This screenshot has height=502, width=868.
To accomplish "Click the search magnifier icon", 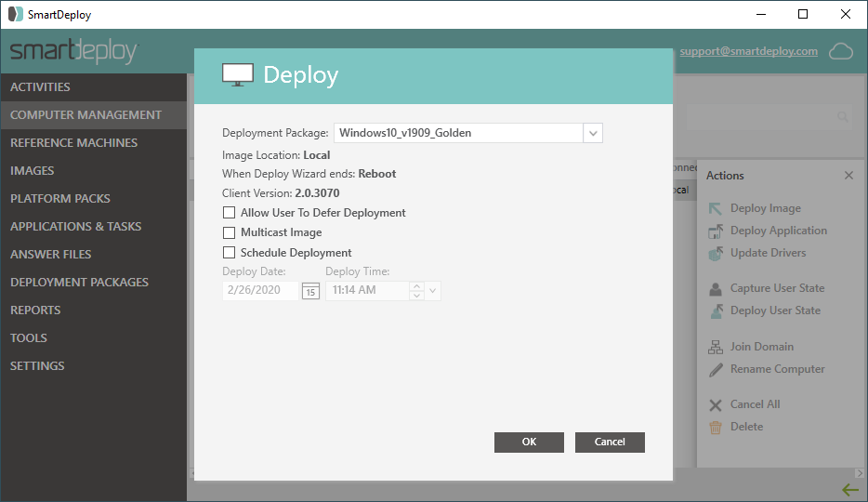I will point(843,117).
